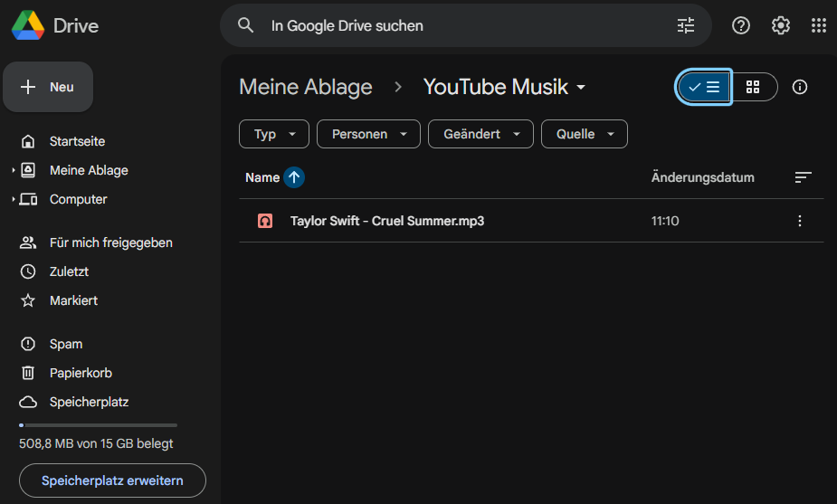Open Computer in sidebar
The width and height of the screenshot is (837, 504).
coord(78,198)
